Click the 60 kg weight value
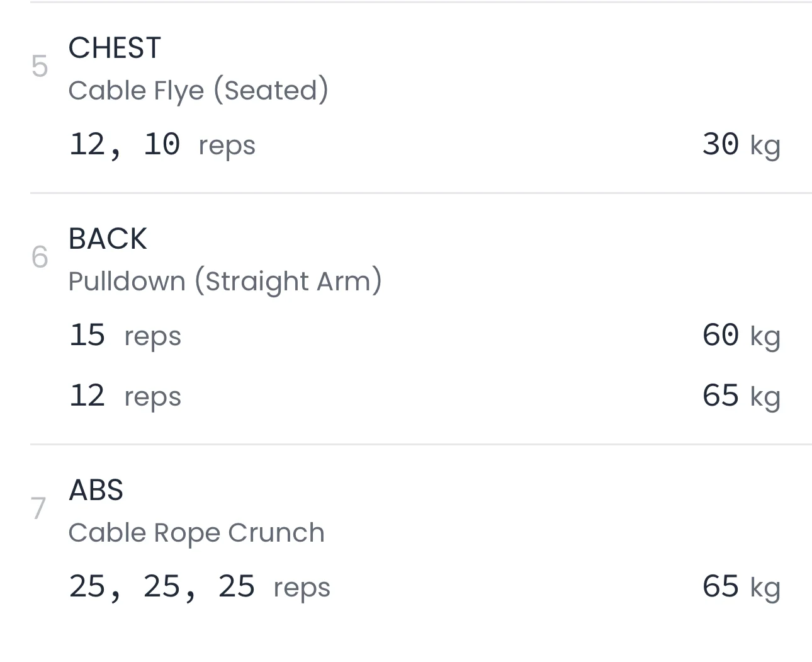Image resolution: width=812 pixels, height=662 pixels. [740, 335]
